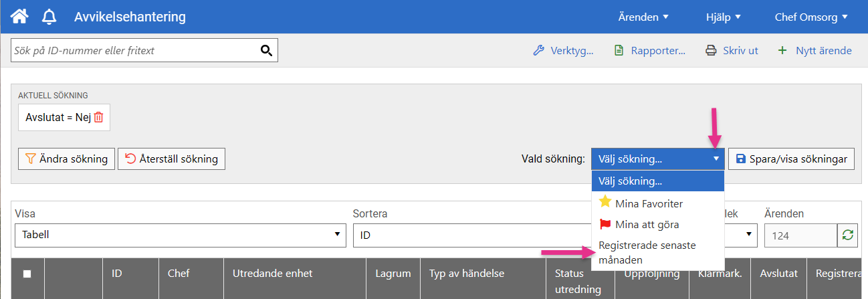Go to the home page icon
This screenshot has width=868, height=299.
[20, 17]
